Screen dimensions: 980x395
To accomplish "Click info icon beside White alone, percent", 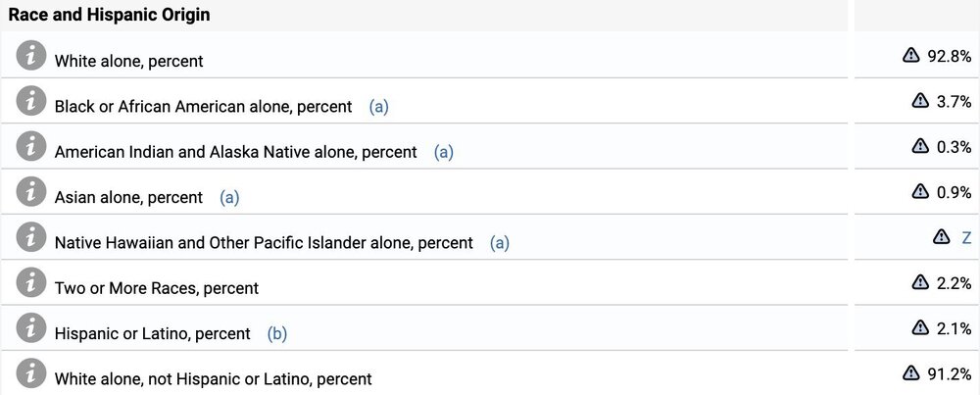I will (x=31, y=56).
